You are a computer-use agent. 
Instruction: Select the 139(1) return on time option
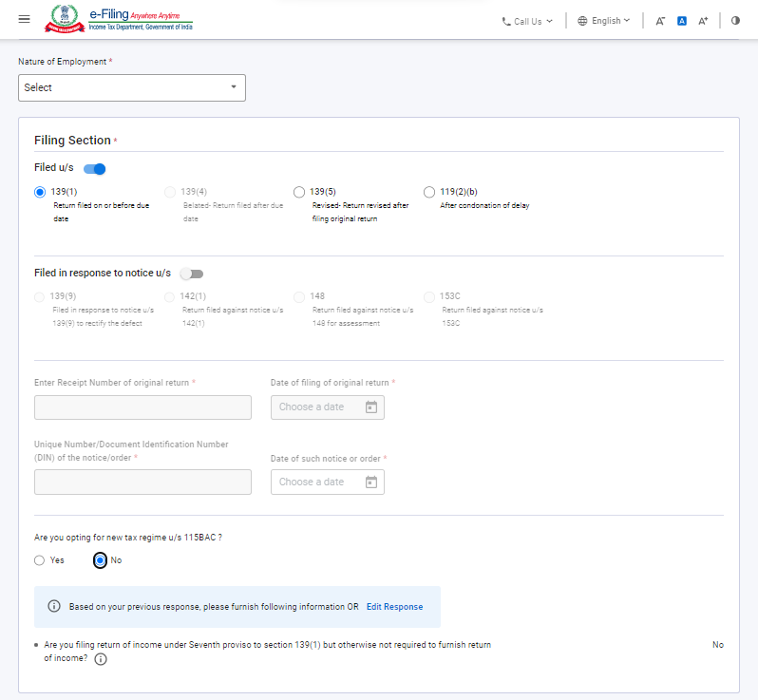click(40, 192)
